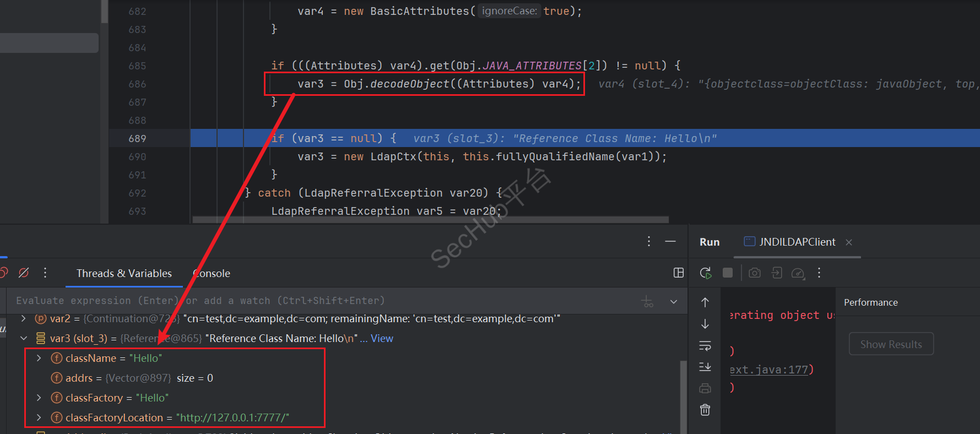Clear all console output with trash icon
Screen dimensions: 980x434
705,410
